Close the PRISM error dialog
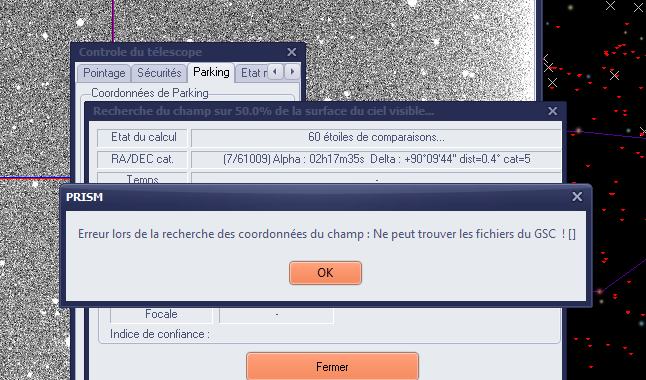This screenshot has height=380, width=646. tap(577, 197)
